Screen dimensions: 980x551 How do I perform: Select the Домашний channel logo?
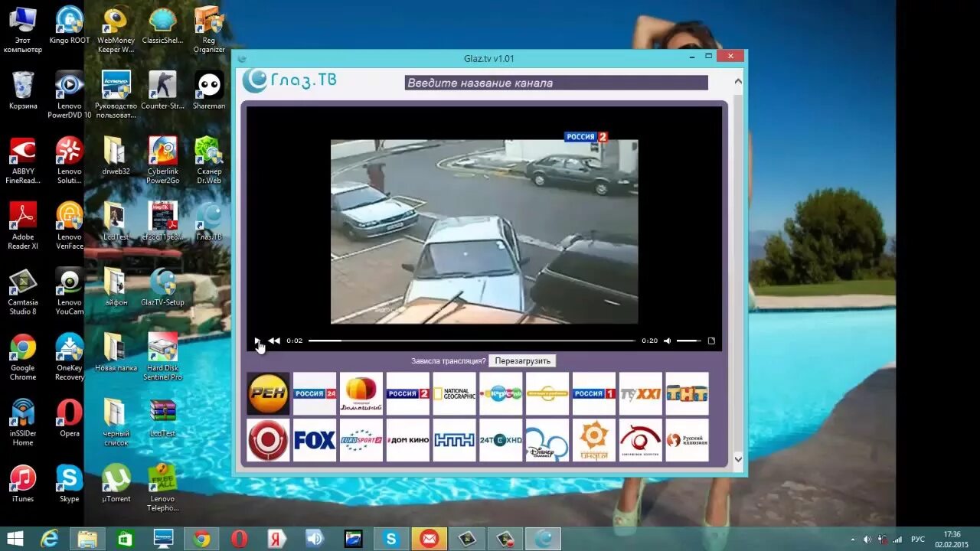pos(361,393)
